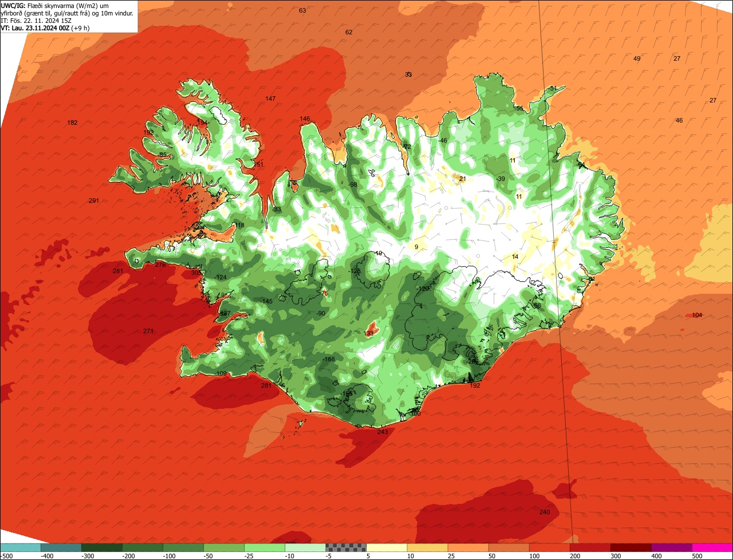
Task: Click the '-500' legend label
Action: click(6, 556)
